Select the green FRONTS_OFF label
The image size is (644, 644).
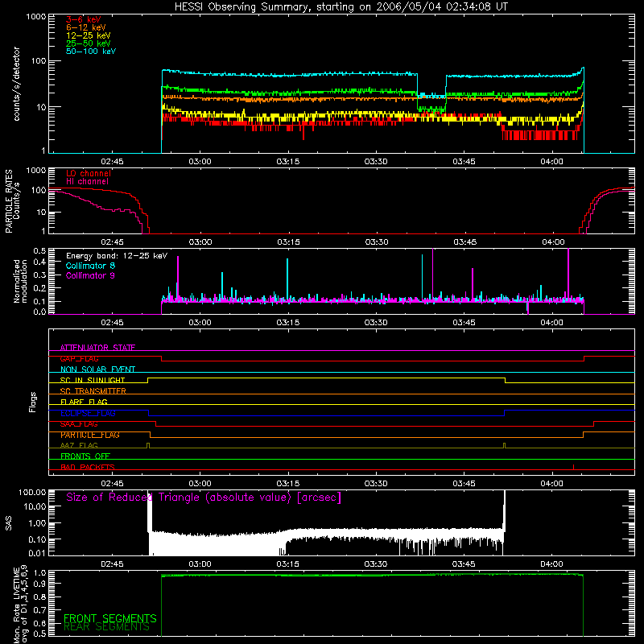tap(85, 456)
